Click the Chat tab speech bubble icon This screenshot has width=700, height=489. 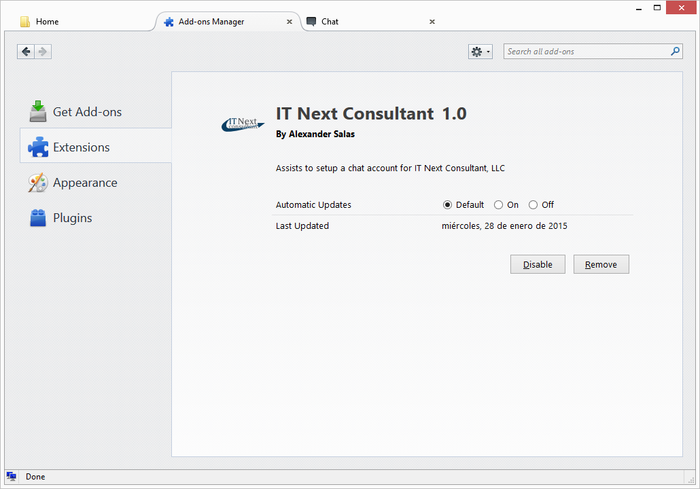pos(311,21)
